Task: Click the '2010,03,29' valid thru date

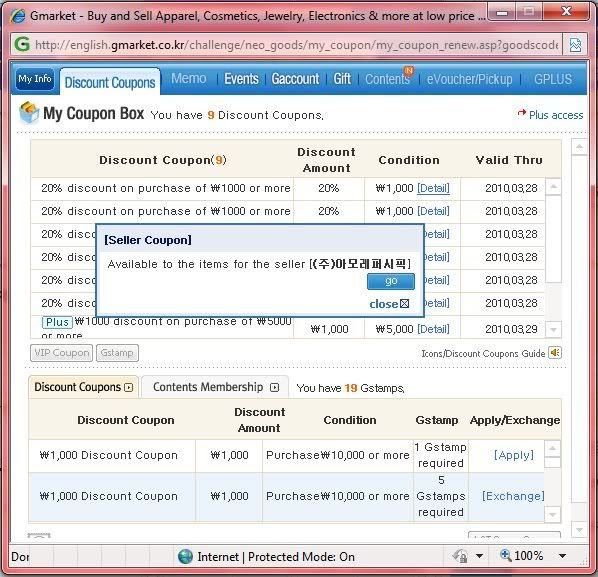Action: tap(511, 329)
